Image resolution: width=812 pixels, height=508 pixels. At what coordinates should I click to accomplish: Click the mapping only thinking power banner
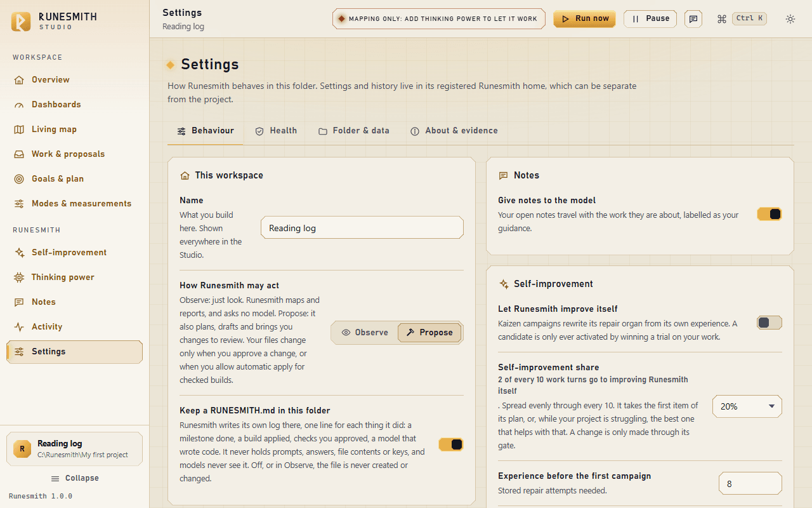pyautogui.click(x=439, y=19)
